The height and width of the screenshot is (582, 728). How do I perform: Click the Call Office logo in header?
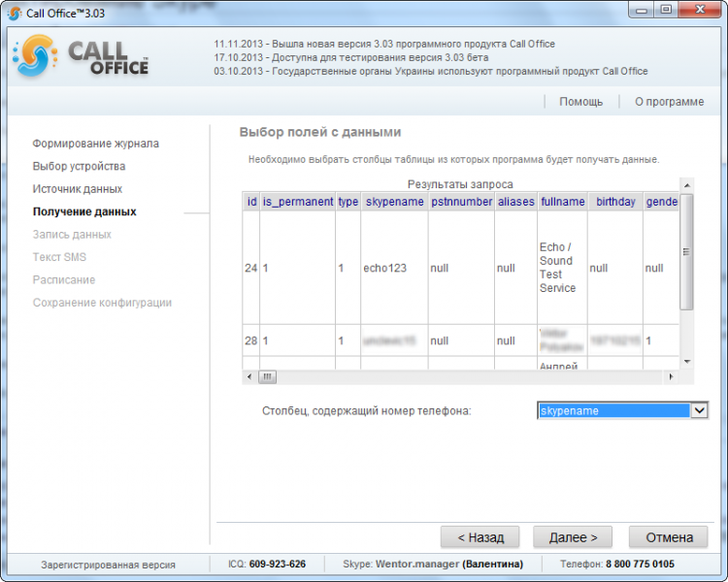[x=82, y=55]
